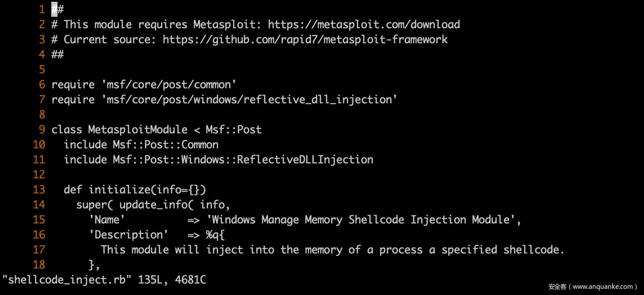
Task: Click the Metasploit download URL
Action: [x=364, y=24]
